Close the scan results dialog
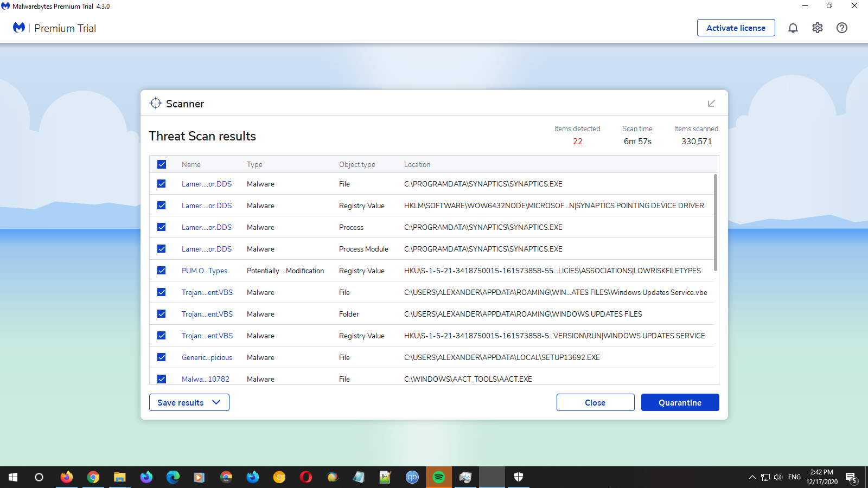The width and height of the screenshot is (868, 488). tap(595, 402)
